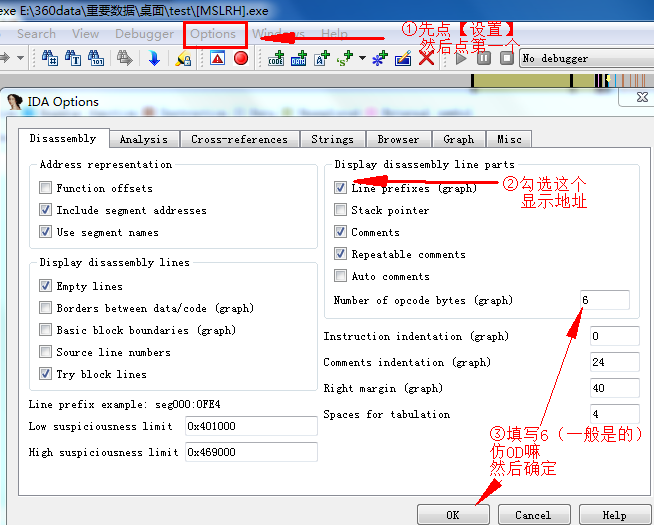
Task: Open the Search menu
Action: click(x=36, y=34)
